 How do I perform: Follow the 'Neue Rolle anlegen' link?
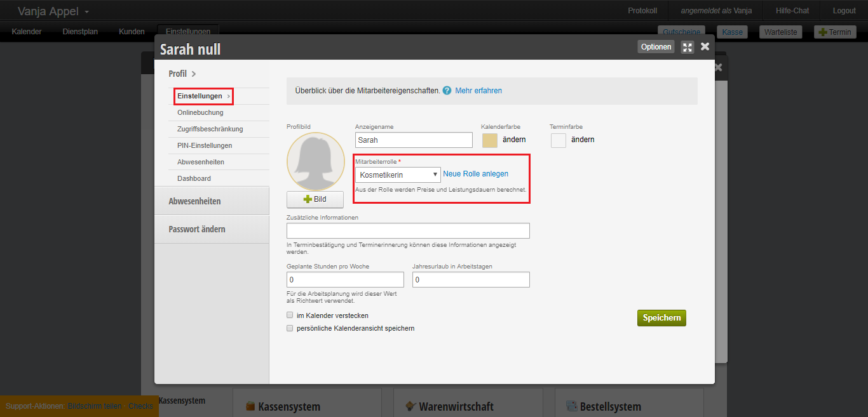click(475, 174)
